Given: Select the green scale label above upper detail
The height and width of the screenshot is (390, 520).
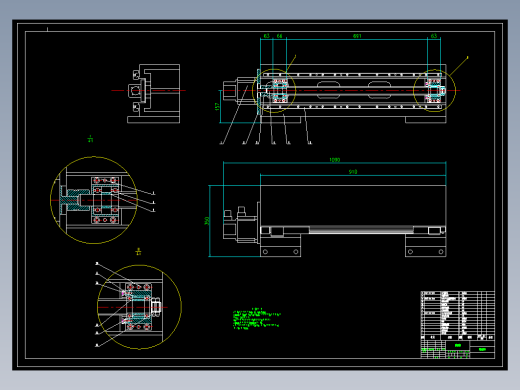Looking at the screenshot, I should [x=90, y=139].
